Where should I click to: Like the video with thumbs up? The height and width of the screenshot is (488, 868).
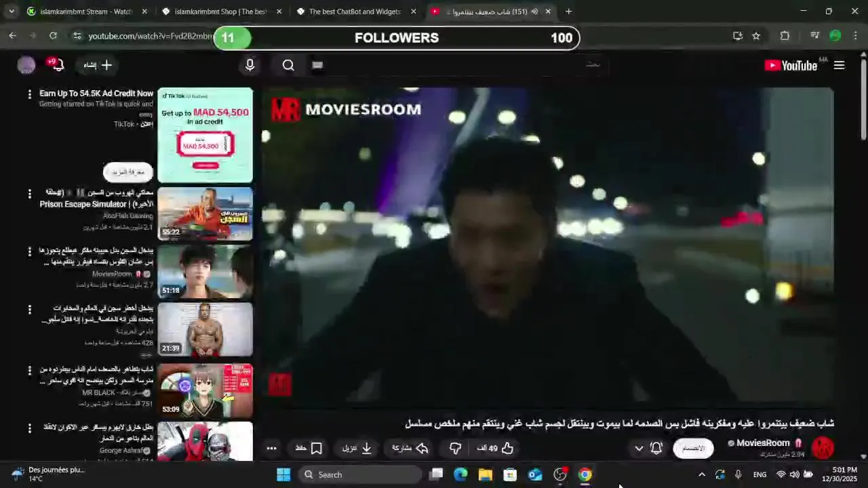pos(496,448)
